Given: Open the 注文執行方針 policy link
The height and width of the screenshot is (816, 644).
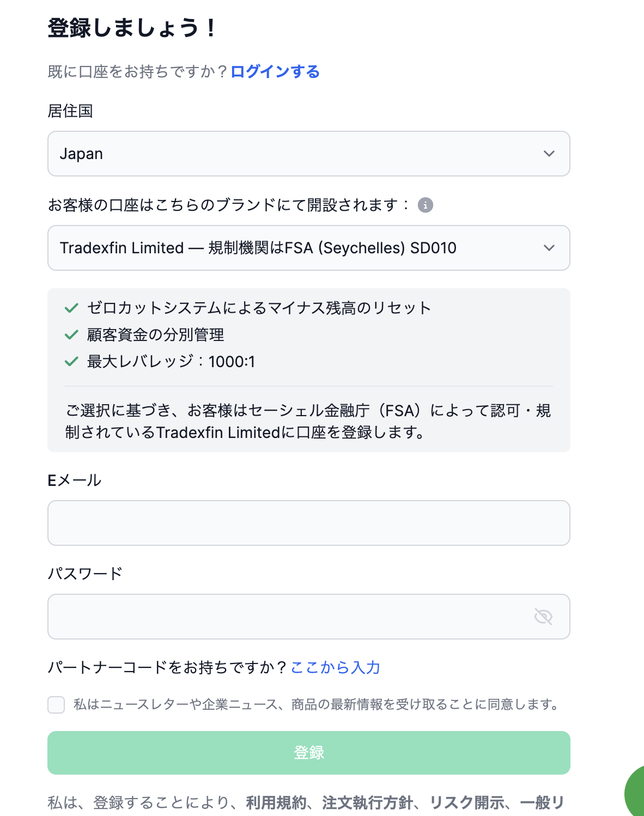Looking at the screenshot, I should point(367,802).
